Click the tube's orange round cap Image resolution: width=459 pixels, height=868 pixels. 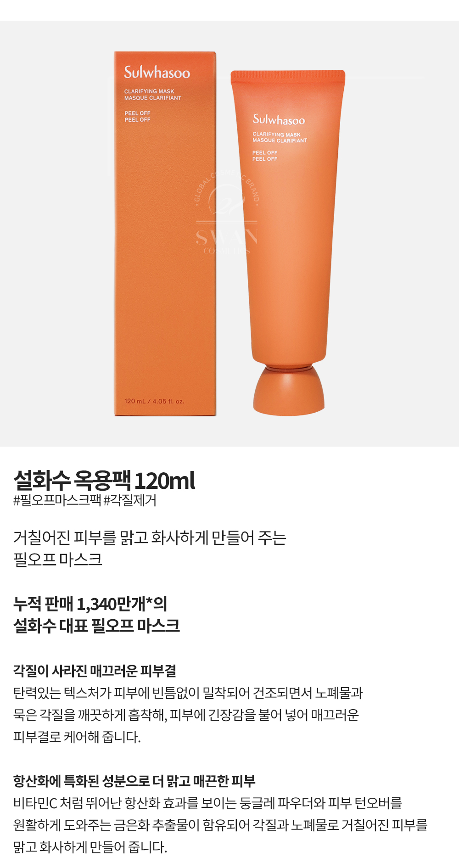tap(289, 390)
